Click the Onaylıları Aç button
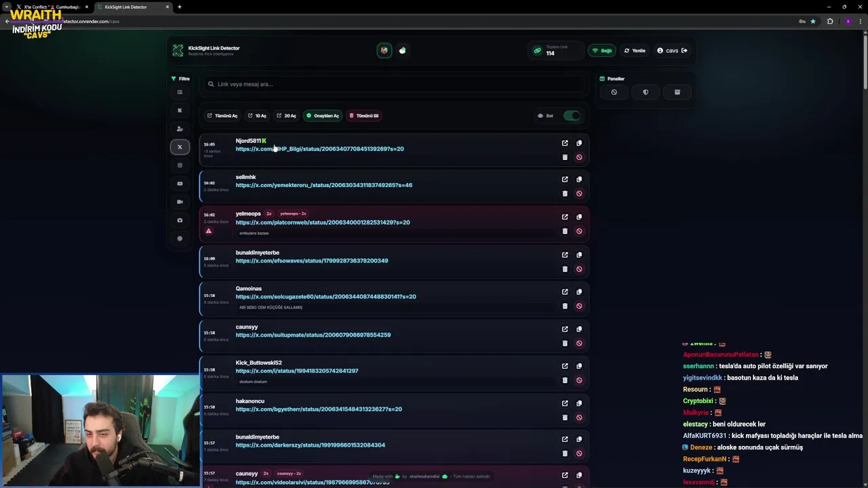This screenshot has width=868, height=488. (x=322, y=116)
